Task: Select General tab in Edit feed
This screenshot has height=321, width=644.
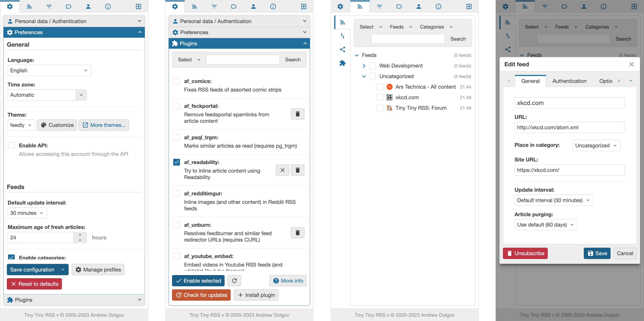Action: (530, 81)
